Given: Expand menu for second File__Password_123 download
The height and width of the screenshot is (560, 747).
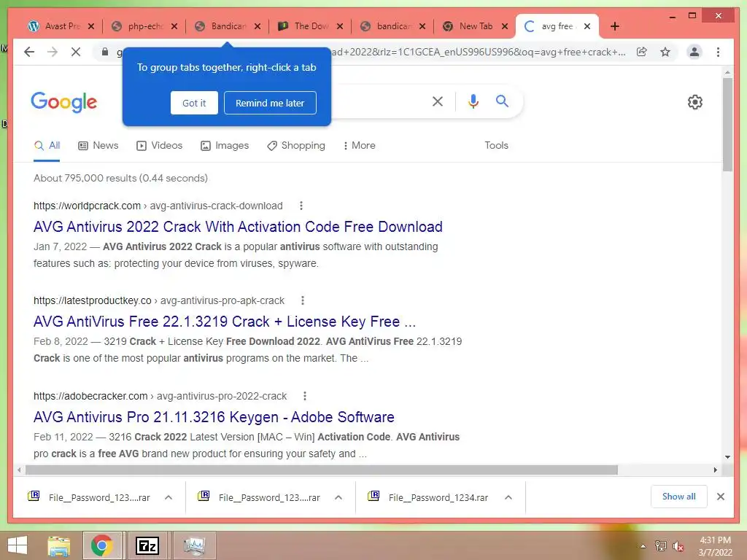Looking at the screenshot, I should pyautogui.click(x=338, y=497).
